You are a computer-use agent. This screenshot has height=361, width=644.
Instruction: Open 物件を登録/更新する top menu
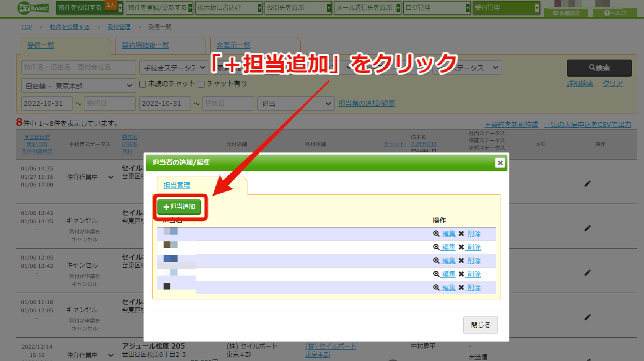(159, 8)
